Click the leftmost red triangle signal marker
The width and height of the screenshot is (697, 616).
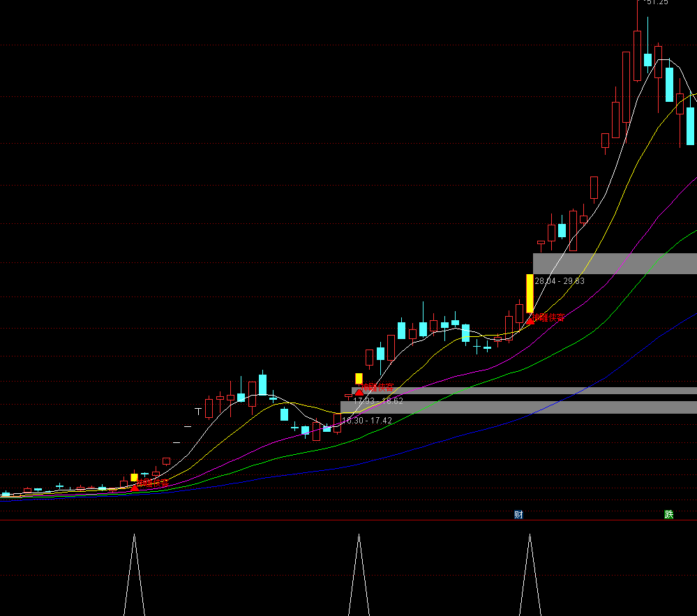pyautogui.click(x=135, y=487)
